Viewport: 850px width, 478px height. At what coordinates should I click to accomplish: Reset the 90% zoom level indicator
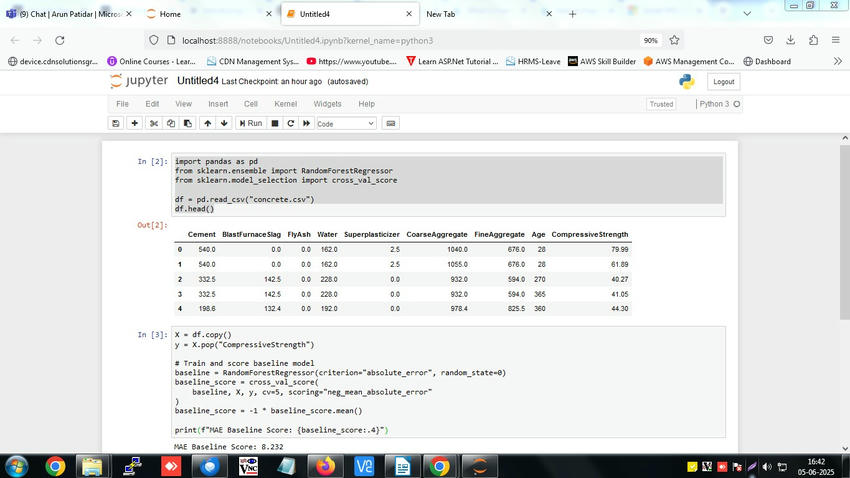click(x=651, y=41)
